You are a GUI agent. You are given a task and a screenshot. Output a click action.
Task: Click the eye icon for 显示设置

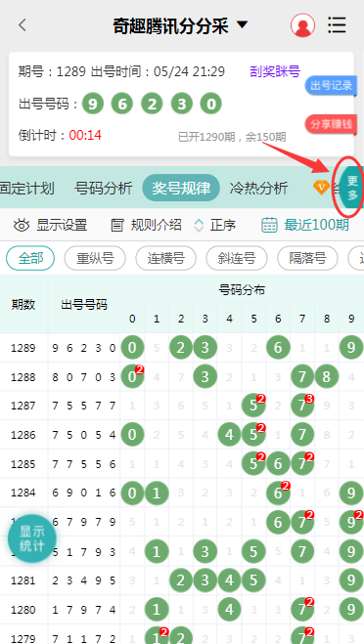[22, 225]
